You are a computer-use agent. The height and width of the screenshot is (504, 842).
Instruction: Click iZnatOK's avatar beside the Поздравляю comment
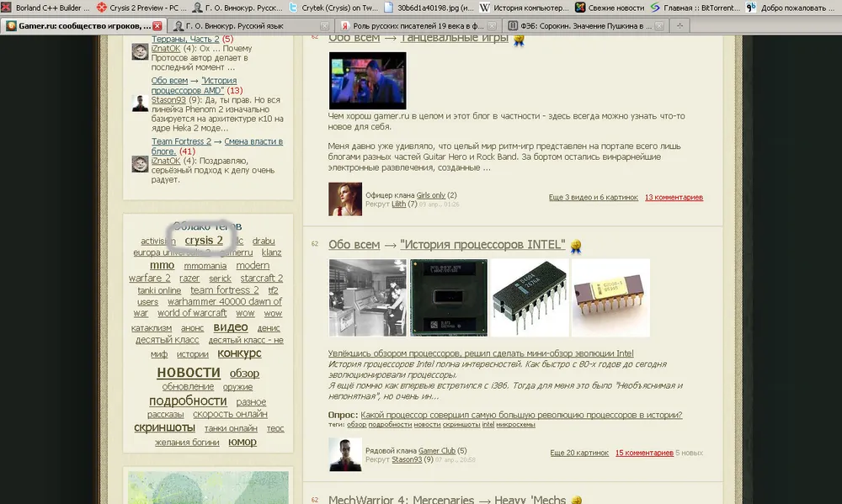click(140, 164)
